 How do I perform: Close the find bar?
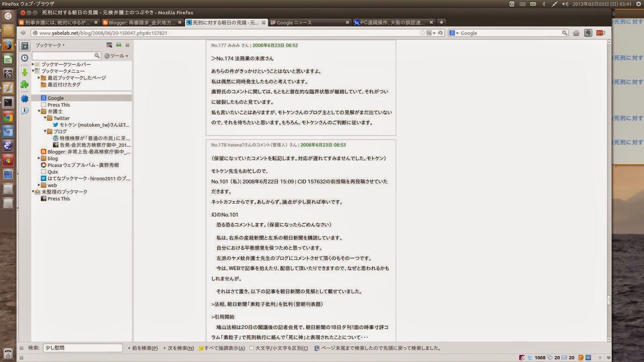coord(21,348)
